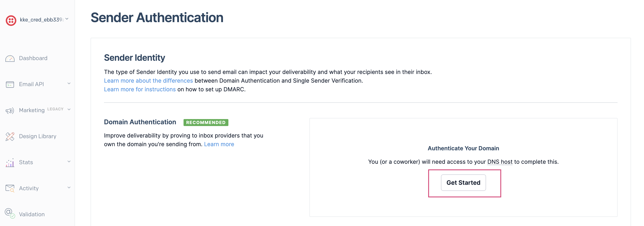Expand the Email API submenu chevron
Image resolution: width=644 pixels, height=226 pixels.
coord(69,84)
